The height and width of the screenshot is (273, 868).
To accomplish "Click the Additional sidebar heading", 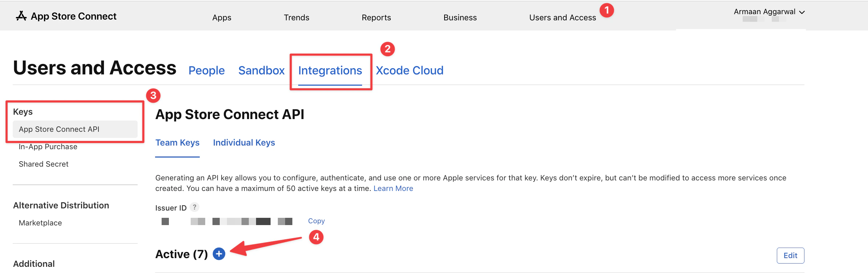I will [34, 264].
